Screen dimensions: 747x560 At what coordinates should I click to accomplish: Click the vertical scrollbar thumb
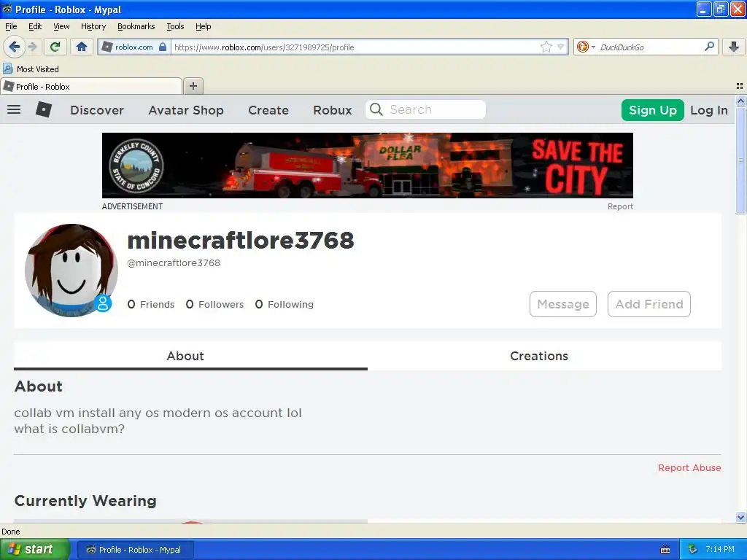point(740,160)
